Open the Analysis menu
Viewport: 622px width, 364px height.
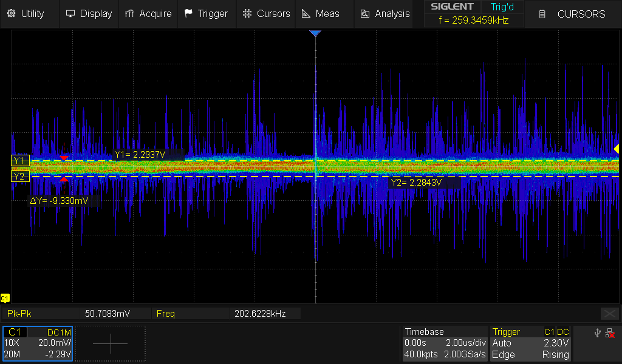click(x=384, y=13)
